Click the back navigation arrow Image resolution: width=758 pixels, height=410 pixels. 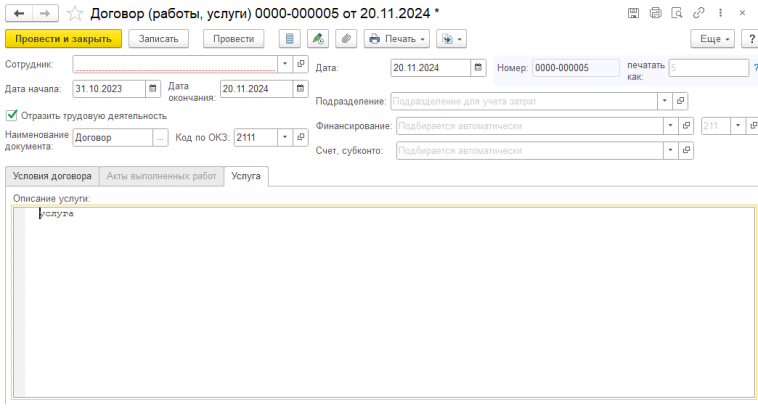[x=18, y=14]
